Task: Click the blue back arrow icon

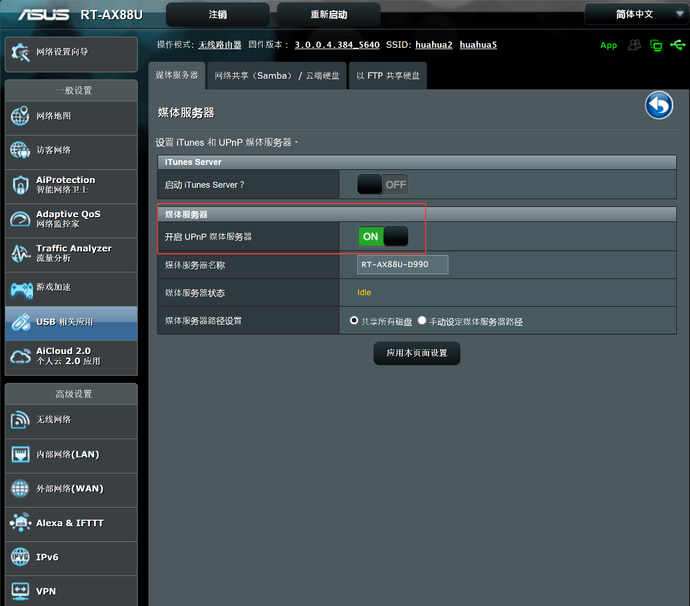Action: point(658,105)
